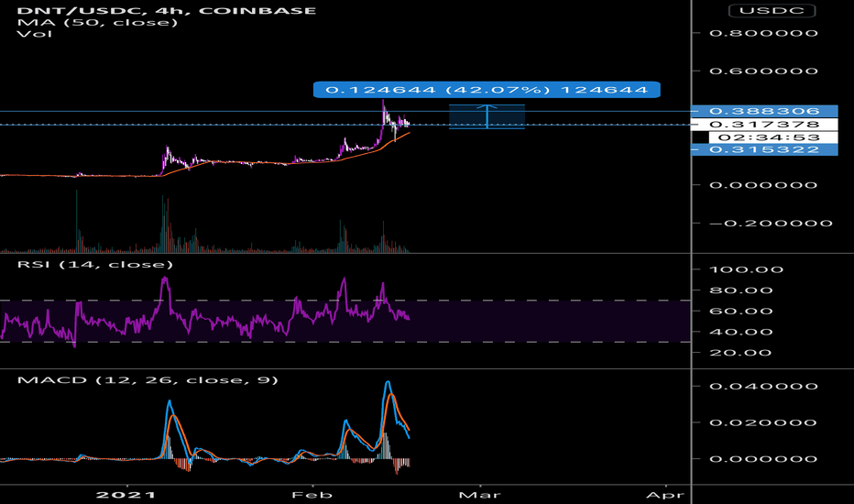This screenshot has height=504, width=854.
Task: Select the MA (50, close) indicator label
Action: 97,22
